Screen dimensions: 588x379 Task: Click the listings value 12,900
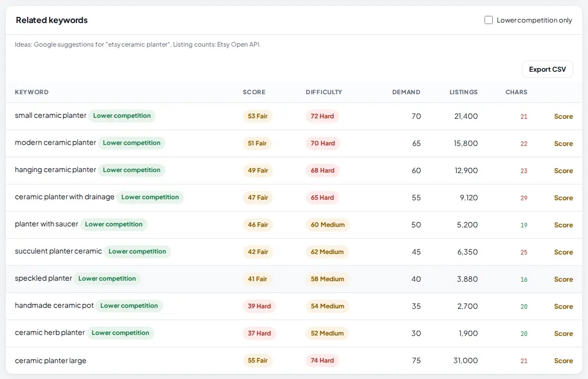coord(466,171)
